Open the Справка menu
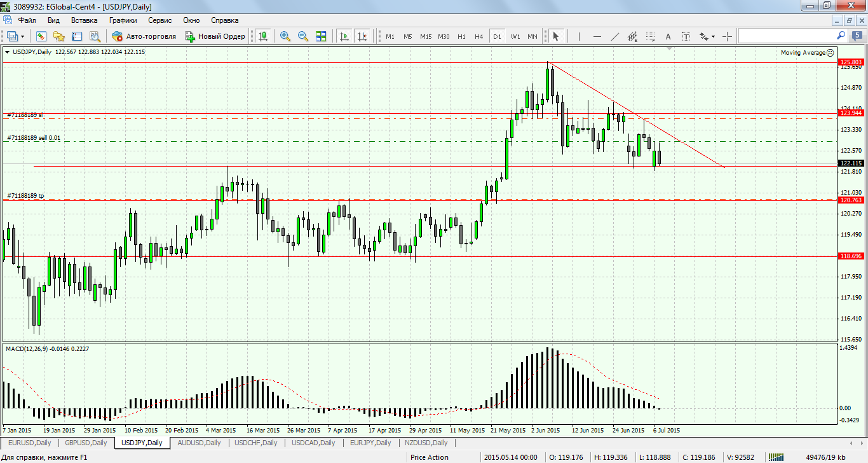 (224, 20)
